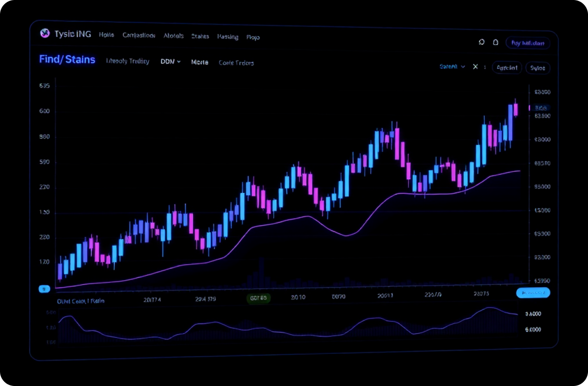Click the TysicING logo icon
Viewport: 588px width, 386px height.
pos(45,34)
